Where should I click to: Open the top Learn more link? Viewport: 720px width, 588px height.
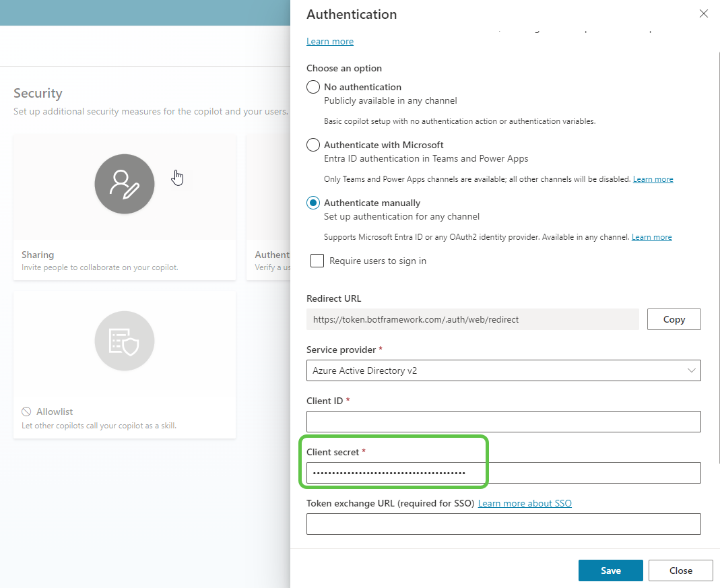coord(330,41)
